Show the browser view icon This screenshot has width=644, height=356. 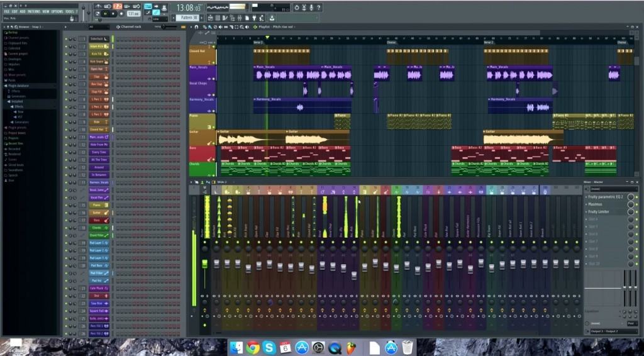click(233, 18)
